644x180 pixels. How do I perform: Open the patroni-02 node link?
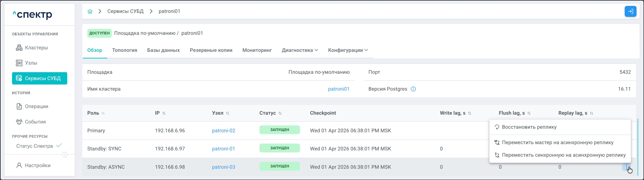pos(223,130)
